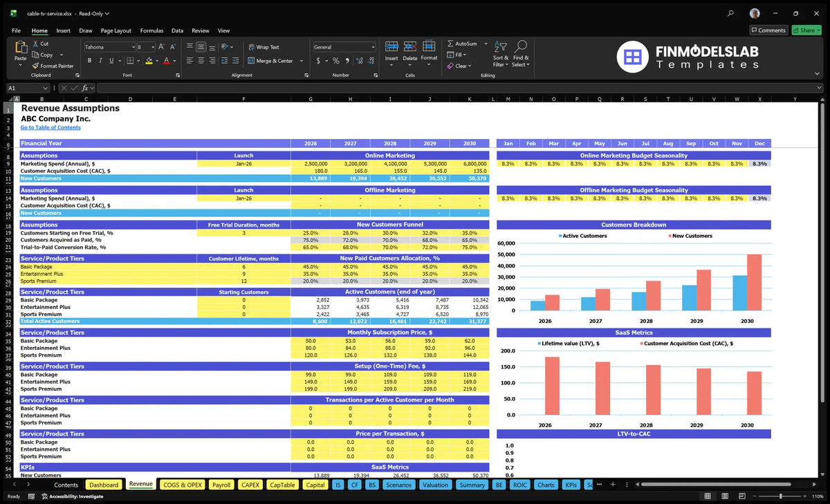Click the Increase Decimal icon

coord(360,61)
